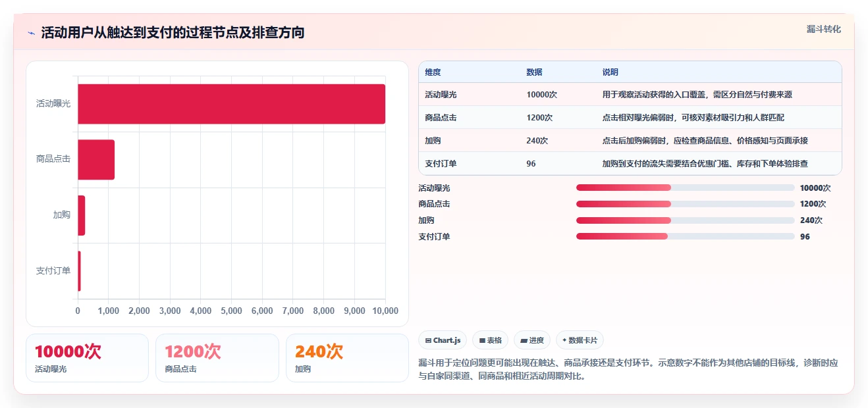868x408 pixels.
Task: Click description starting 点击相对曝光偏弱时
Action: coord(693,118)
